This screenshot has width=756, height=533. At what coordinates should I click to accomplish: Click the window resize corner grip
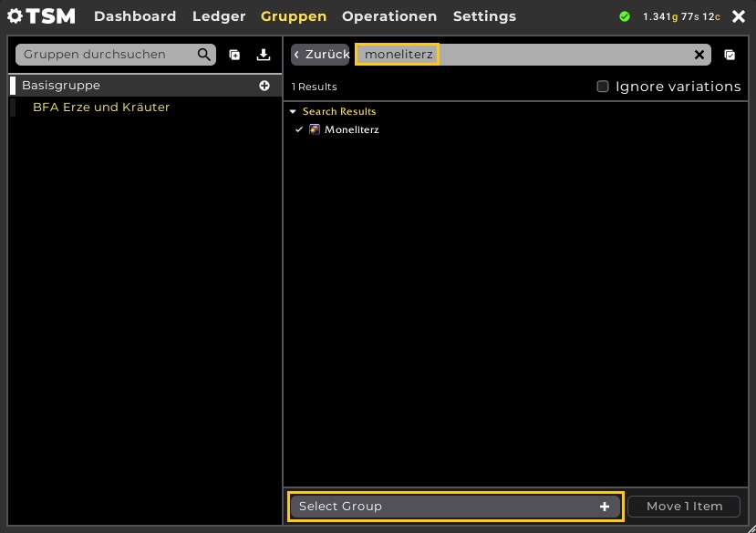pyautogui.click(x=751, y=528)
